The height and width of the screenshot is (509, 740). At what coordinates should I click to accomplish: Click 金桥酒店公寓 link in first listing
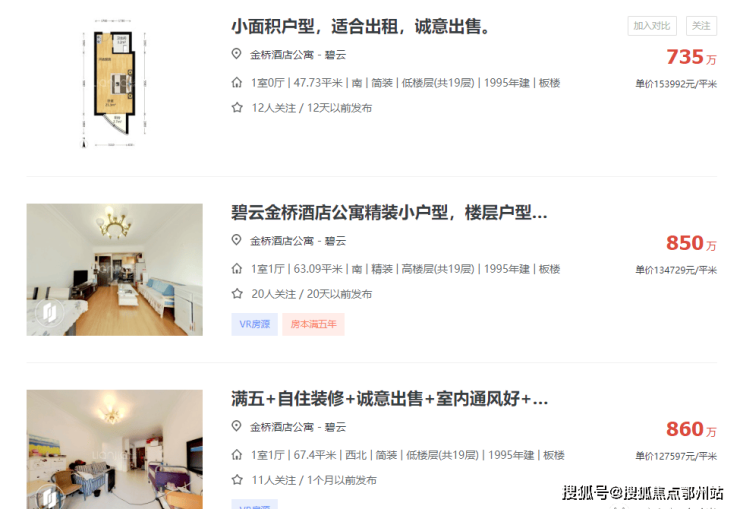pos(282,55)
